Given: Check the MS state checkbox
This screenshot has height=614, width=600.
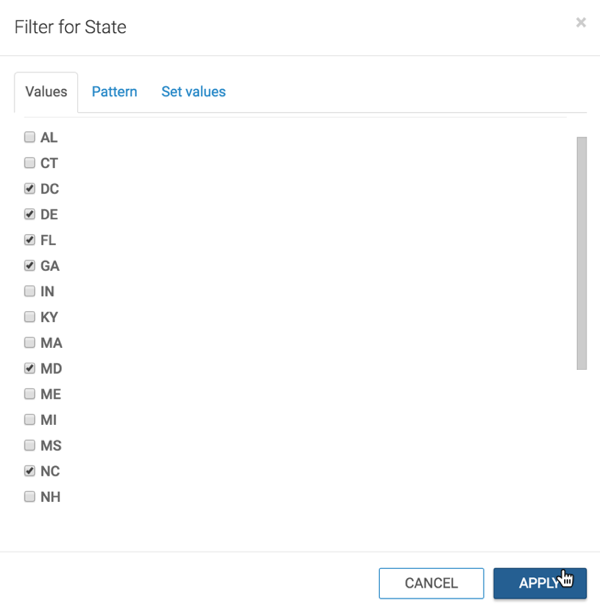Looking at the screenshot, I should point(29,445).
